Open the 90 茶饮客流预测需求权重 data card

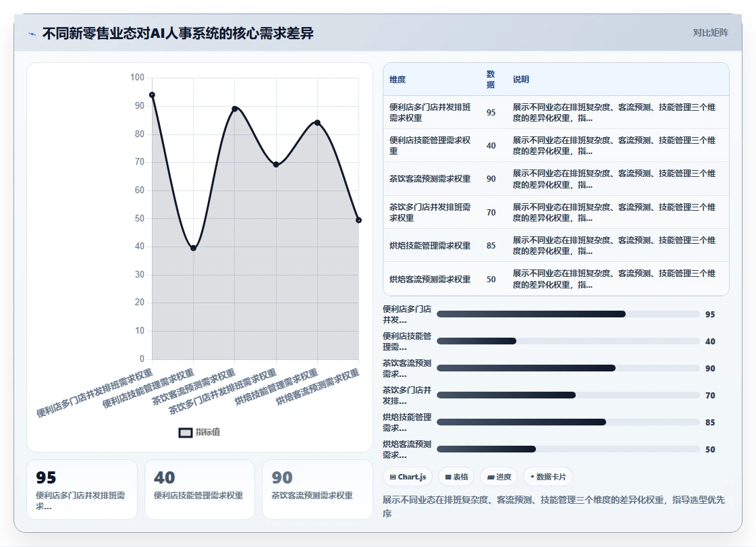317,490
